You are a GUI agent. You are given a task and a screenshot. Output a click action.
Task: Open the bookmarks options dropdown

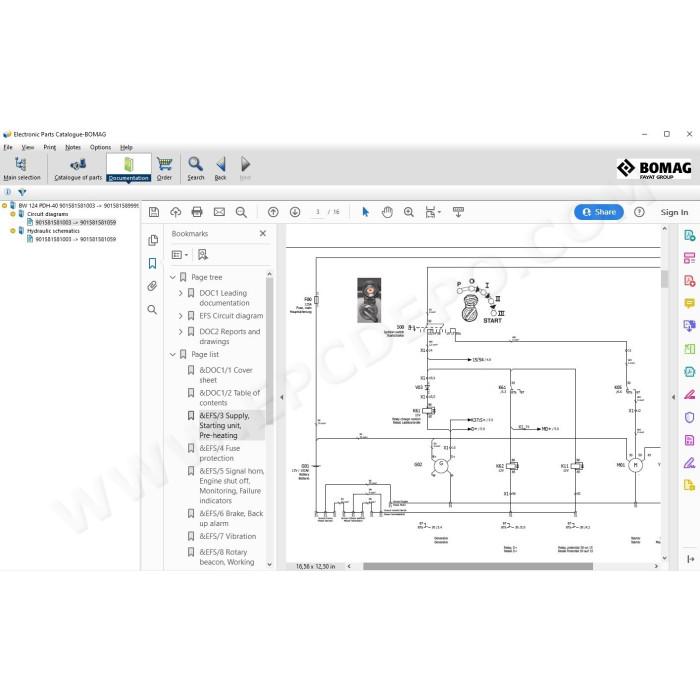pos(180,255)
